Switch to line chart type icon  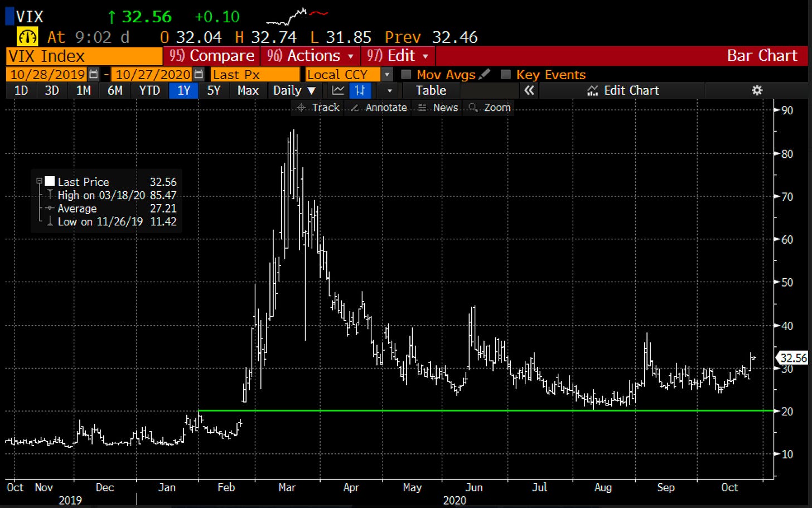coord(338,90)
